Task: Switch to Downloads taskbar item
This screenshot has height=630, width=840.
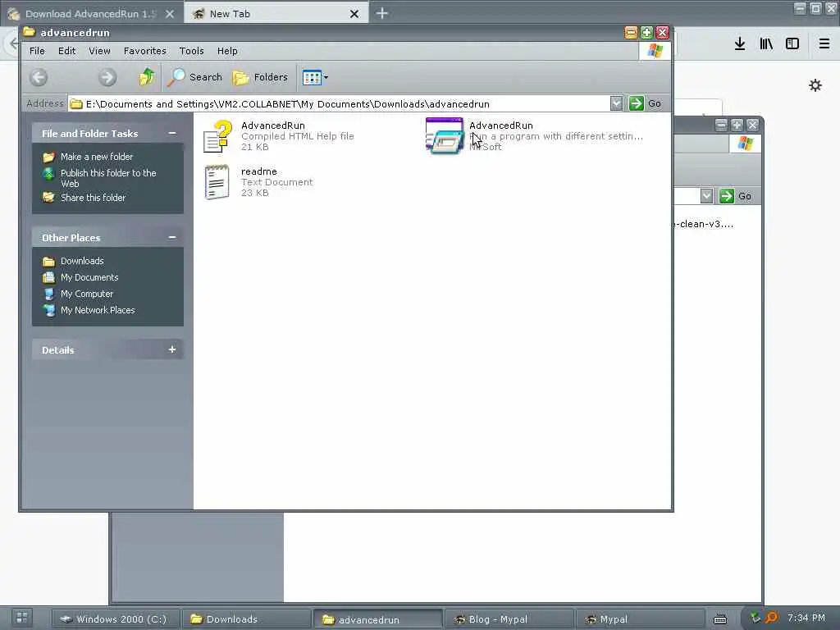Action: 246,619
